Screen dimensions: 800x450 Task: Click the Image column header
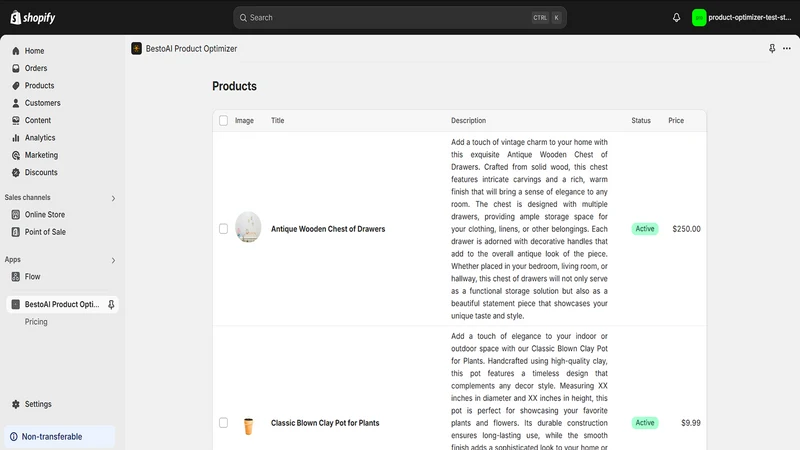(x=244, y=120)
